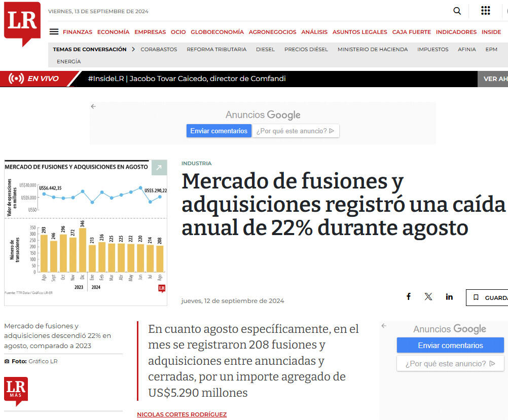Expand the chart image with arrow icon
Viewport: 508px width, 420px height.
pyautogui.click(x=159, y=167)
